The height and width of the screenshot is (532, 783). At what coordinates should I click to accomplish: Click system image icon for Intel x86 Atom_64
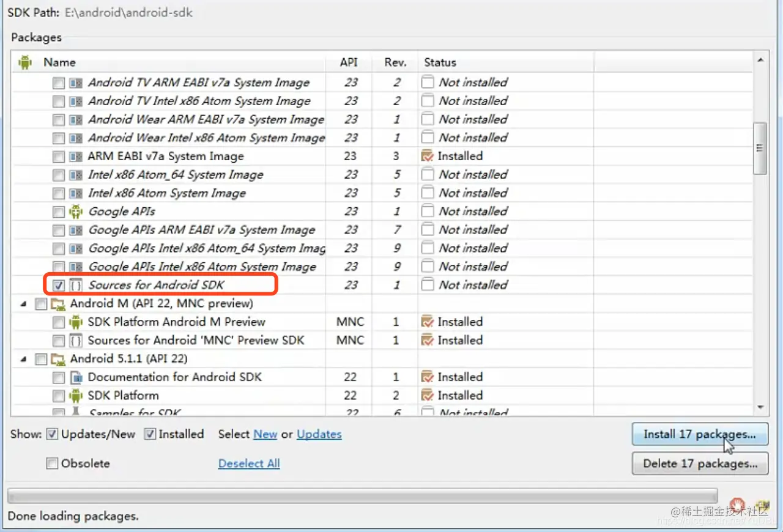pyautogui.click(x=76, y=175)
